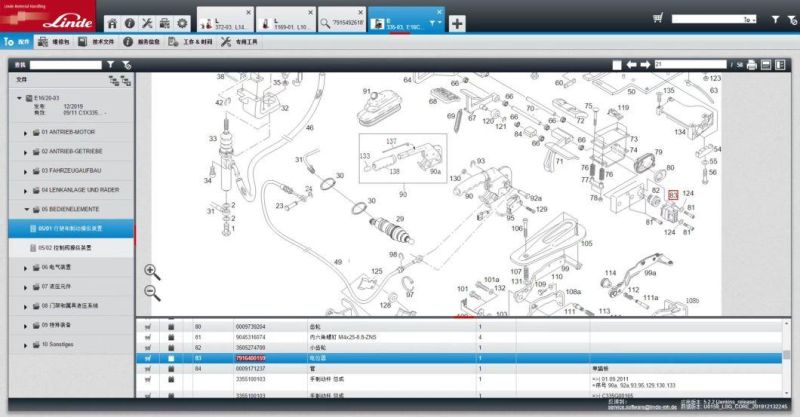Image resolution: width=800 pixels, height=417 pixels.
Task: Click into the tree search field
Action: pyautogui.click(x=66, y=65)
